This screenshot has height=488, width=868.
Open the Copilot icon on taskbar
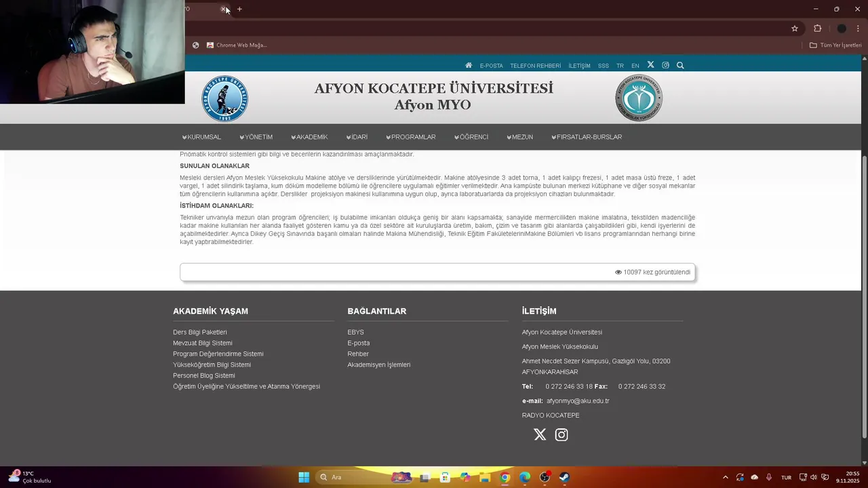tap(465, 477)
